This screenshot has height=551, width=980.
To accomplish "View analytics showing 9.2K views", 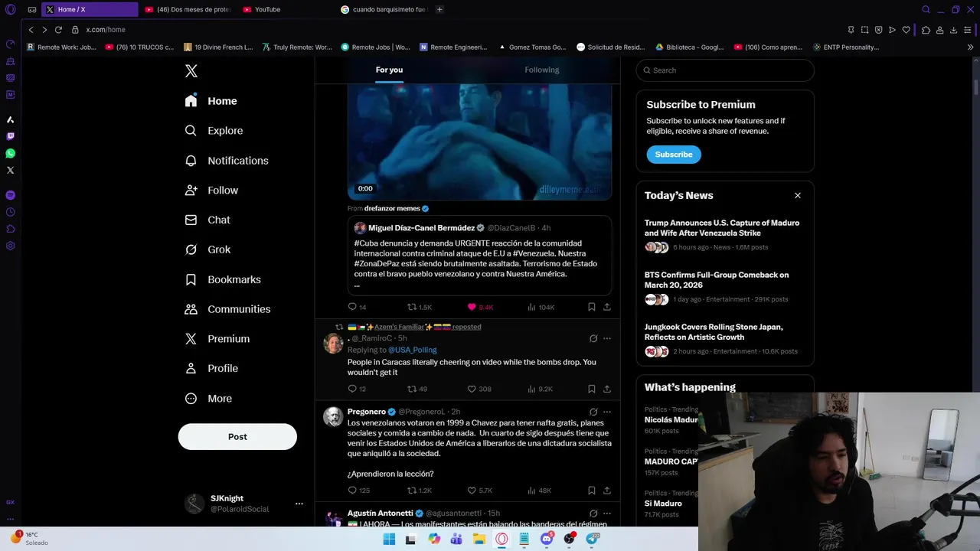I will 541,389.
